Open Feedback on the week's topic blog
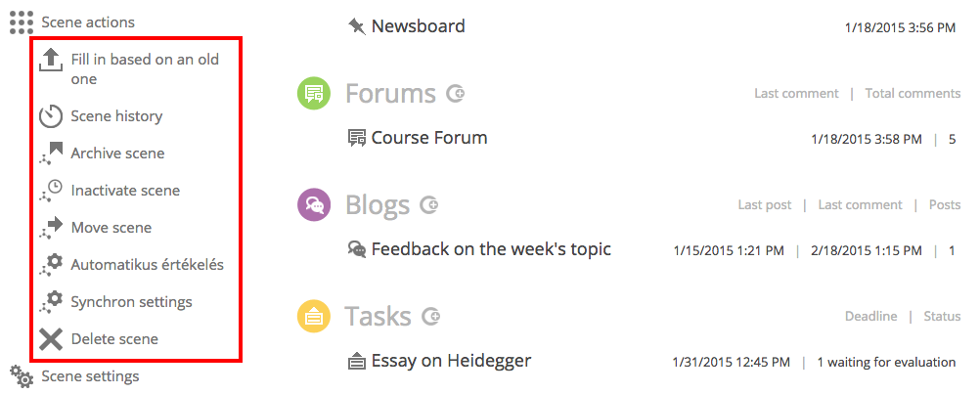Screen dimensions: 980x394 [x=491, y=249]
